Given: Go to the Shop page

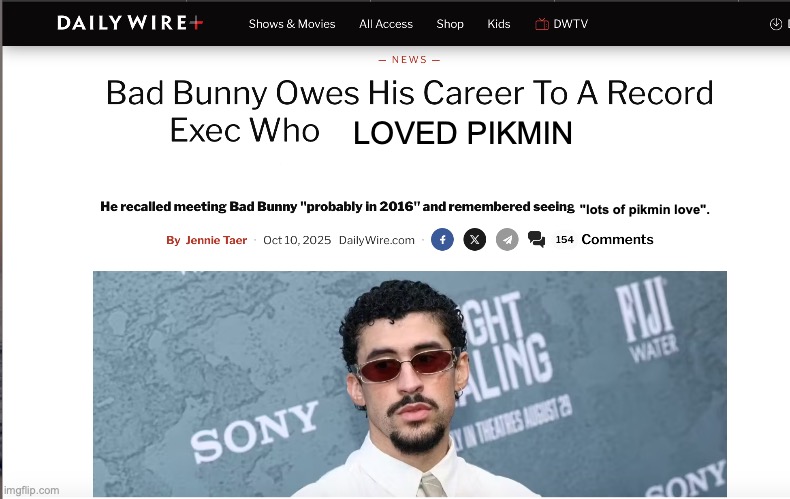Looking at the screenshot, I should 450,24.
